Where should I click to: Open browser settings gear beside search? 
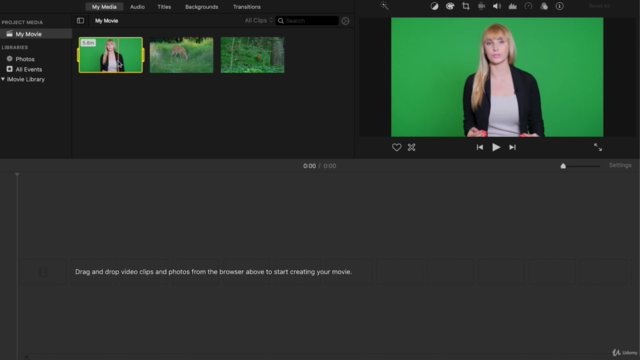pos(345,21)
